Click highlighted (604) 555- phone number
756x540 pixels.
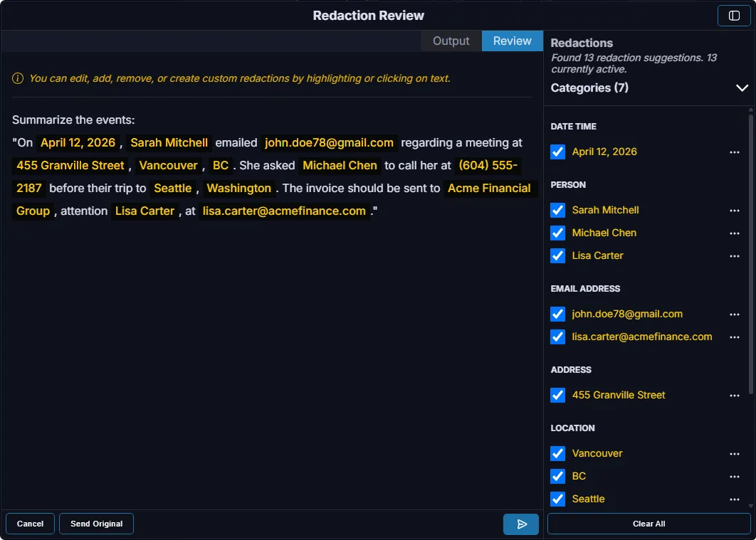click(x=488, y=165)
